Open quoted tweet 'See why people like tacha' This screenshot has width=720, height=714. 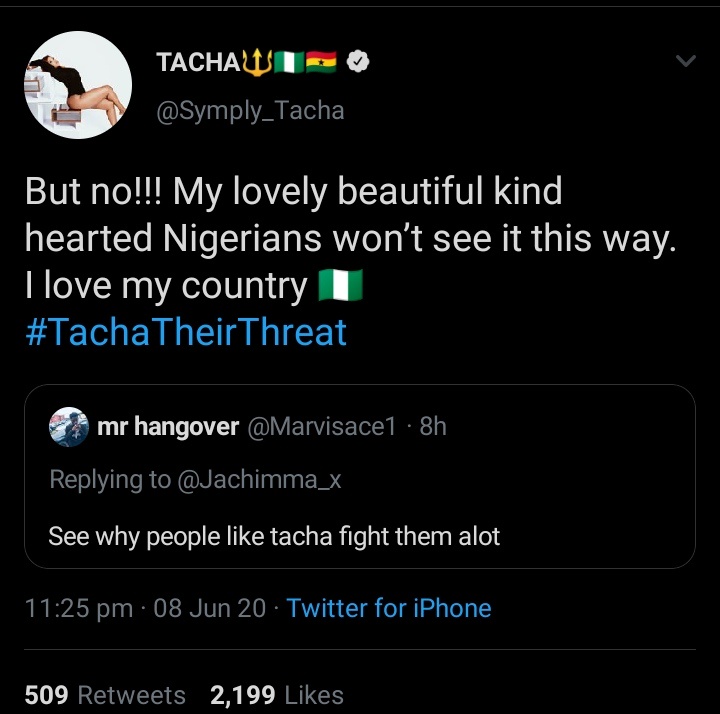point(274,536)
